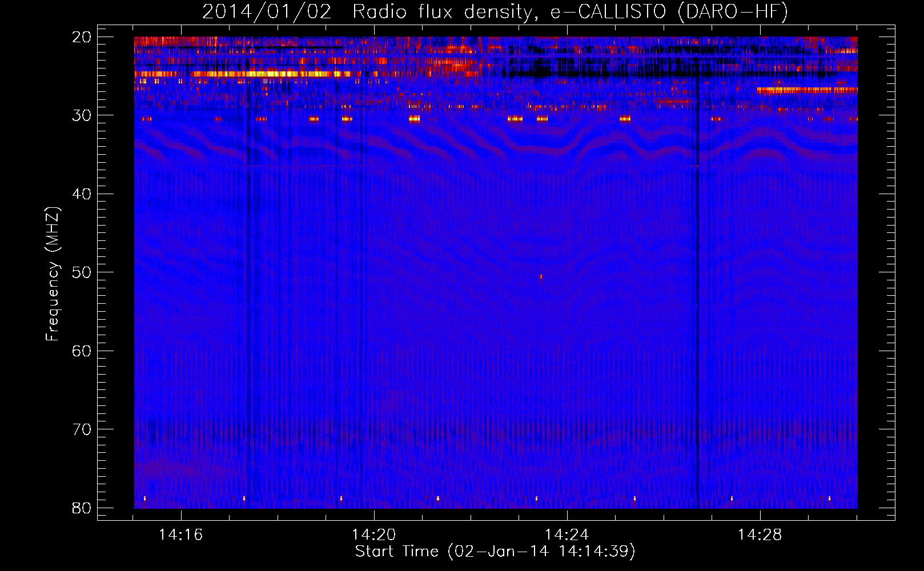Click the 40 MHz frequency tick label

(x=82, y=194)
